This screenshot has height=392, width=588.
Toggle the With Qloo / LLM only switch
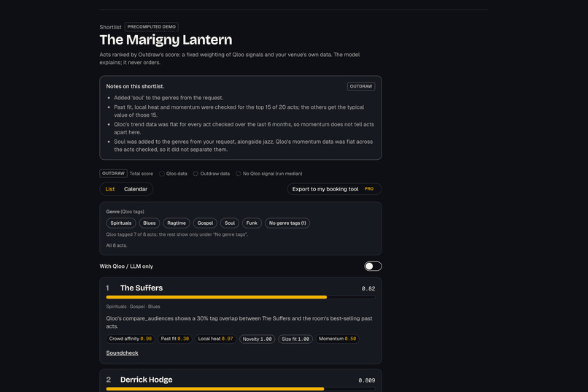373,266
